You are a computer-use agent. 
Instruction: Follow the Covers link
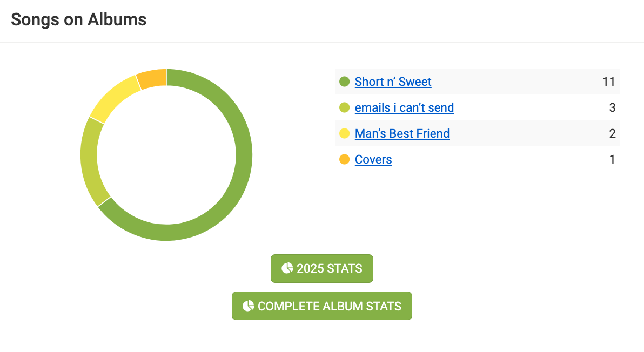tap(373, 159)
